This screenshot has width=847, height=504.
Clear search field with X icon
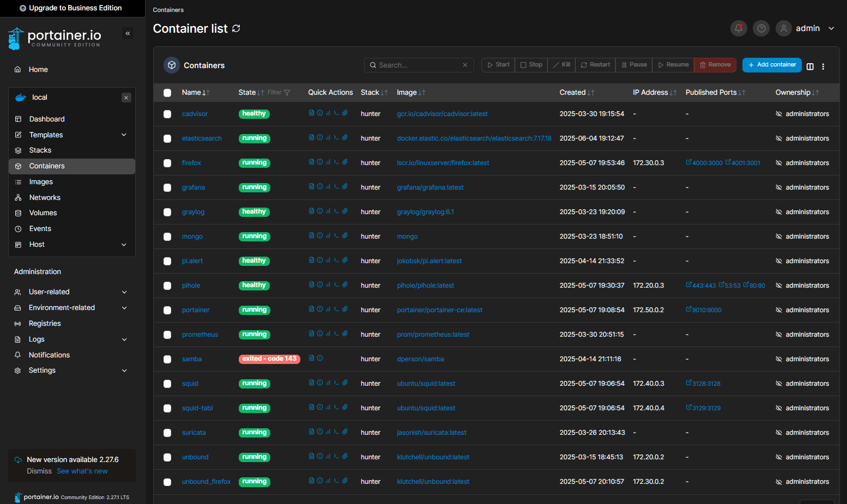(x=465, y=65)
